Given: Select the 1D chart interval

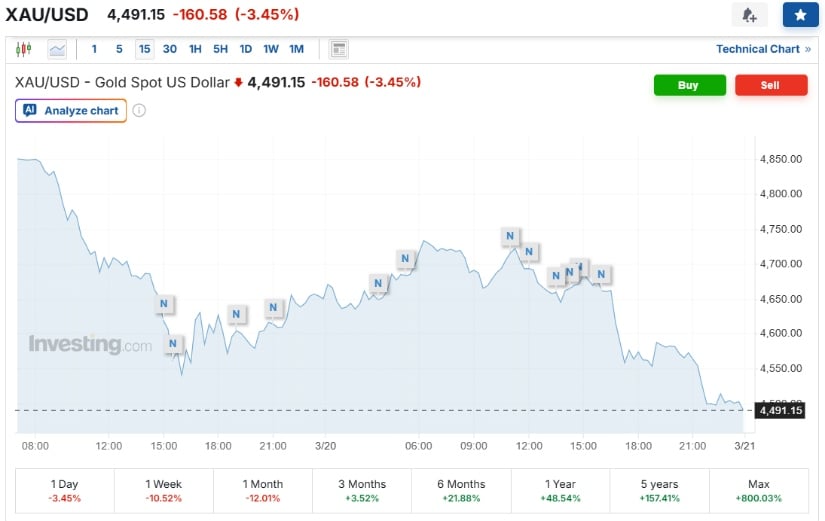Looking at the screenshot, I should click(x=246, y=49).
